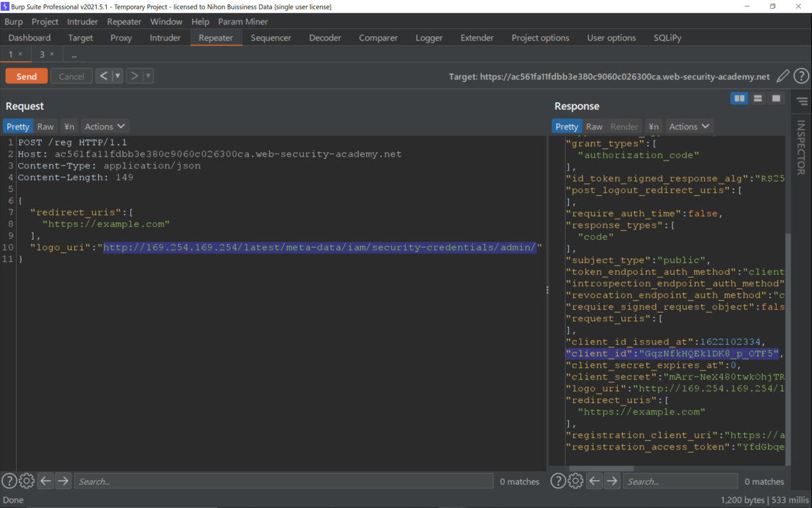
Task: Open Actions dropdown in Response panel
Action: coord(690,127)
